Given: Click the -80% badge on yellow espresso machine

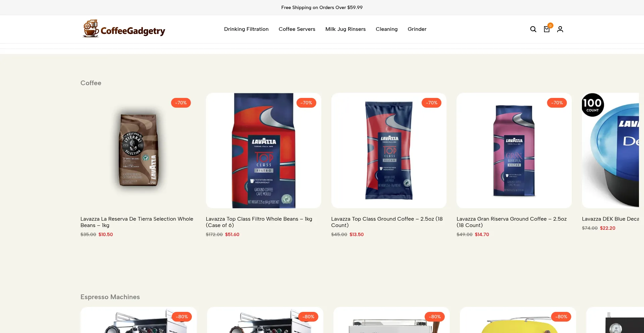Looking at the screenshot, I should 561,317.
